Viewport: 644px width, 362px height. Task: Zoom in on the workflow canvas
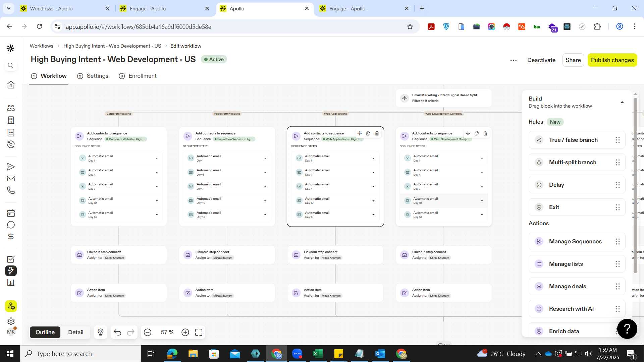[x=185, y=332]
